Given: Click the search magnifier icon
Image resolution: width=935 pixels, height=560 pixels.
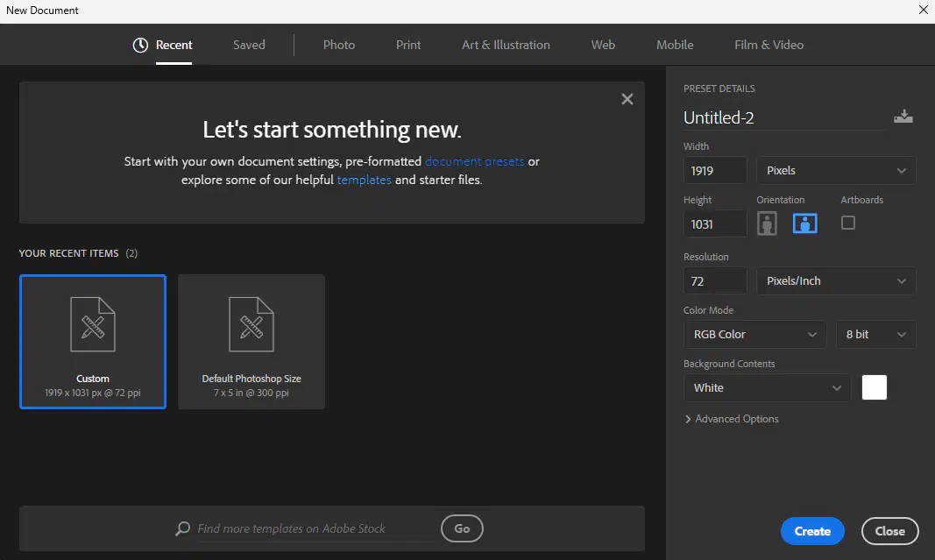Looking at the screenshot, I should pos(182,528).
